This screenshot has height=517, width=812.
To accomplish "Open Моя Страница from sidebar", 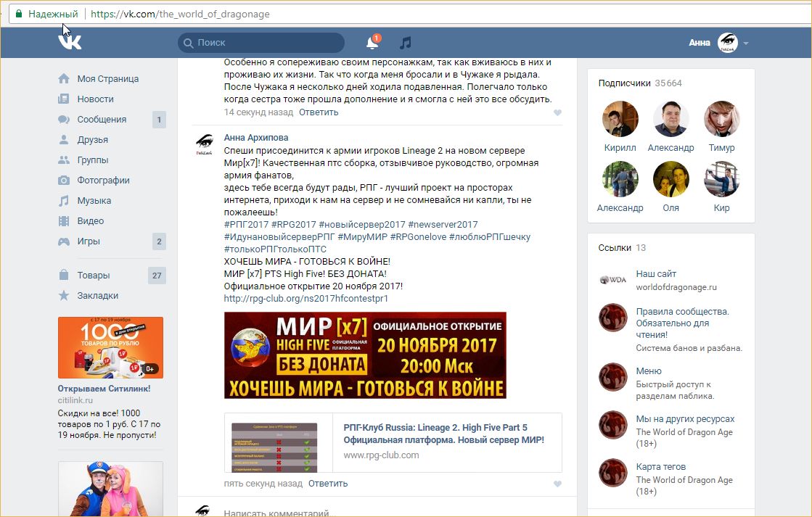I will point(107,78).
